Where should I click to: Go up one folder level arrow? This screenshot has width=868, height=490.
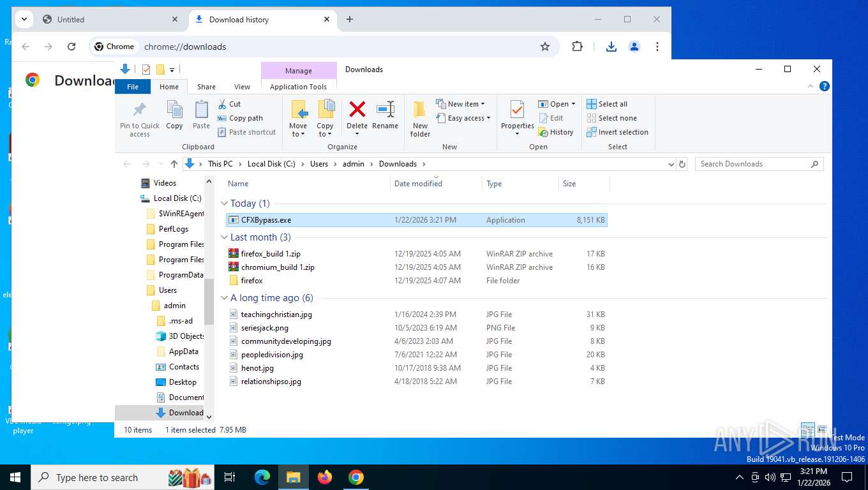click(x=174, y=164)
